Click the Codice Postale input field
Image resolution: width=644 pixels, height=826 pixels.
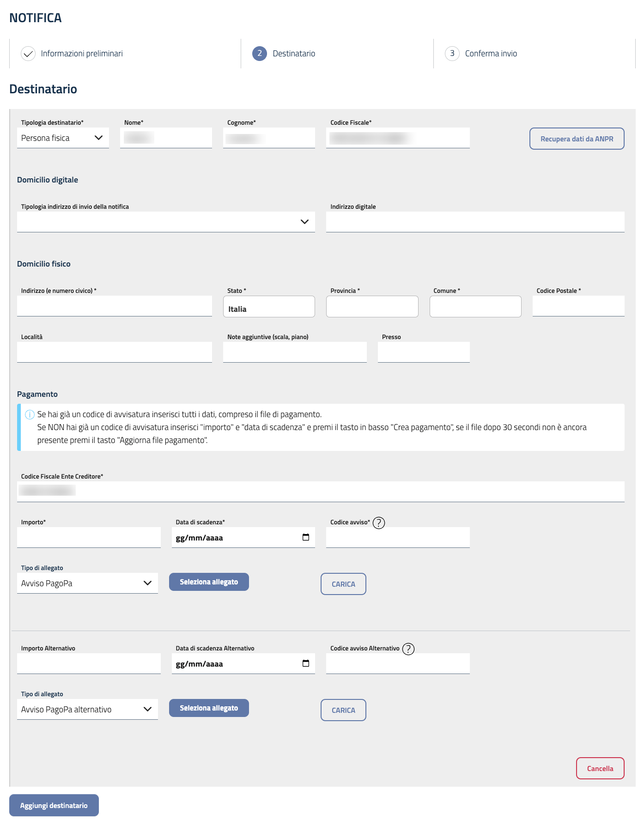point(578,306)
